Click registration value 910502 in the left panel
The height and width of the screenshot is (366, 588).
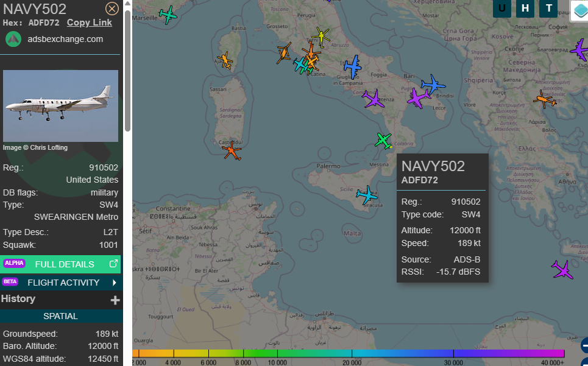[x=104, y=167]
